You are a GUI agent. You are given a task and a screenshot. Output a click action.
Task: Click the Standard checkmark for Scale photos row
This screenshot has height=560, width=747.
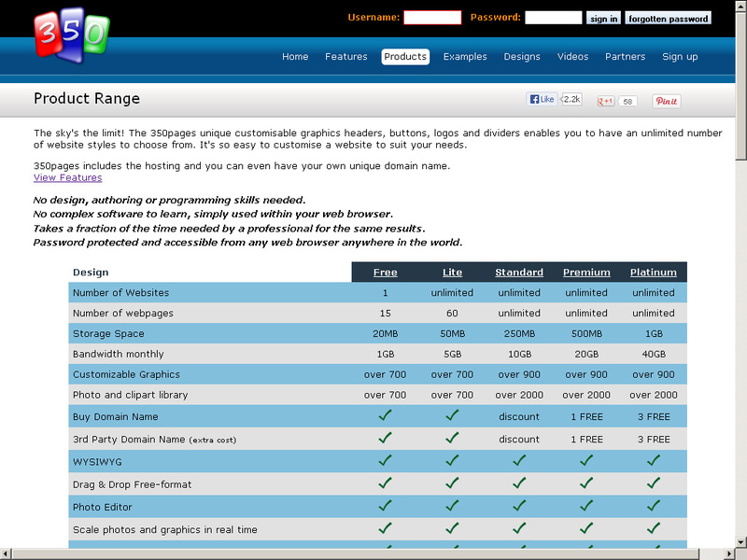click(x=519, y=528)
